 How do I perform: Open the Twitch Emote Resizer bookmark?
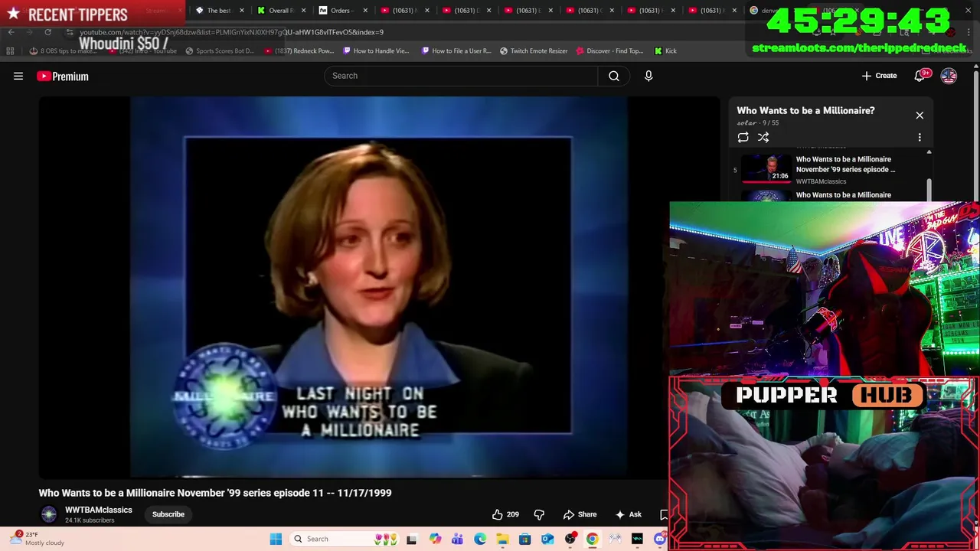(x=534, y=51)
